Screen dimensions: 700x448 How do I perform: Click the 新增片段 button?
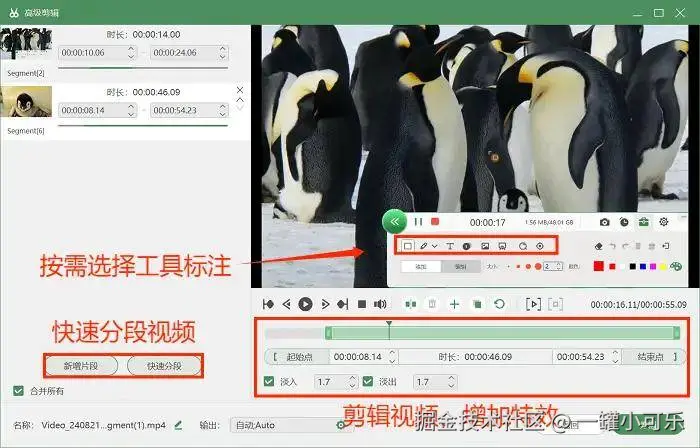point(81,366)
